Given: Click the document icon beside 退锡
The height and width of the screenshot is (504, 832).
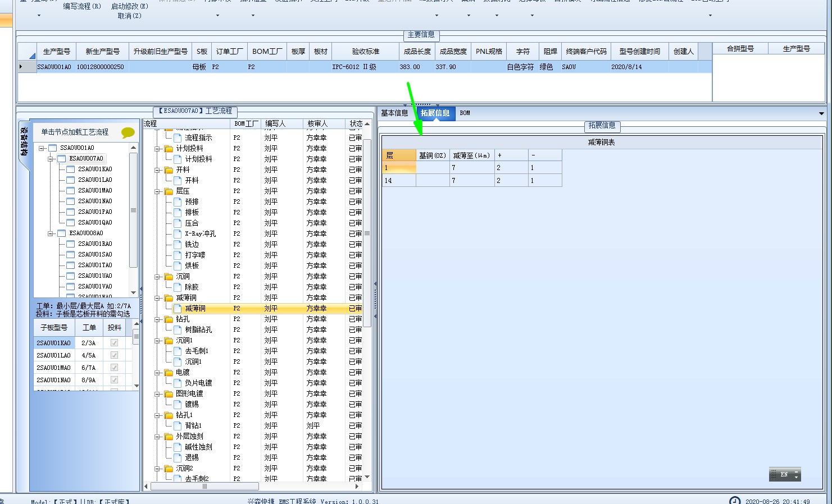Looking at the screenshot, I should coord(178,458).
